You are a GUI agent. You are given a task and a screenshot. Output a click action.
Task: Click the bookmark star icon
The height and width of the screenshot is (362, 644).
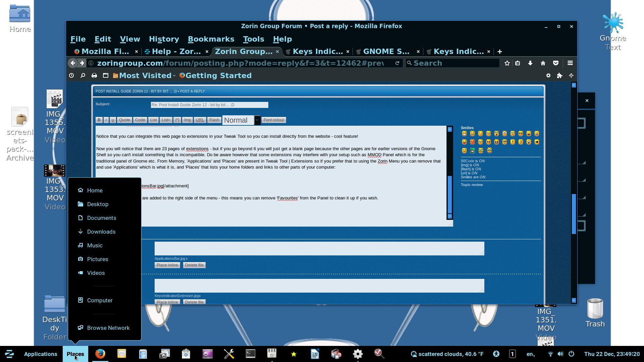[x=507, y=63]
